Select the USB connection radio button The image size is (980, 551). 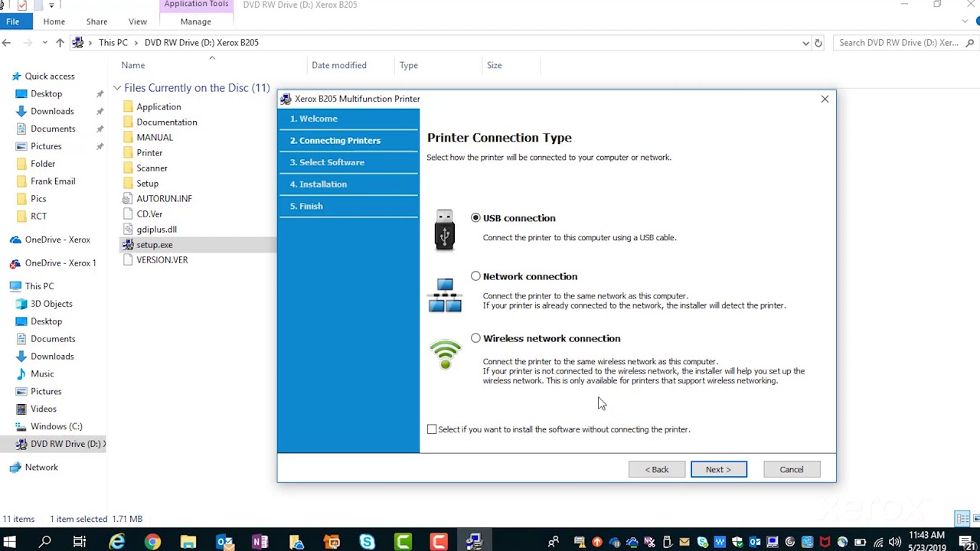click(475, 218)
